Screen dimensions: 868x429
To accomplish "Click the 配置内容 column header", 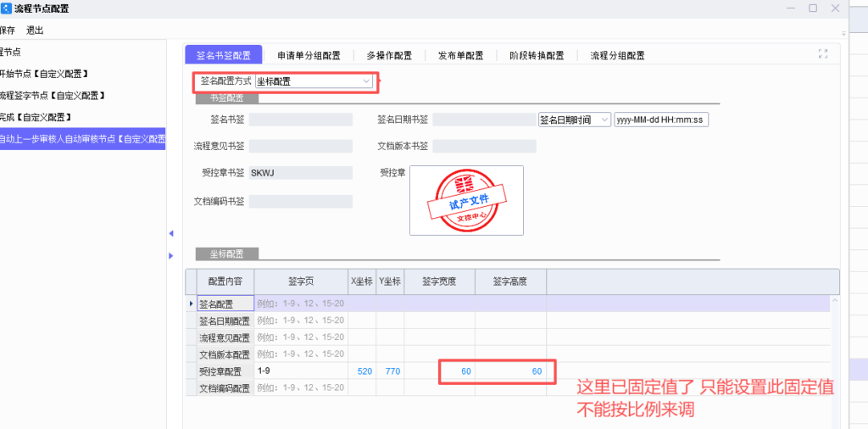I will [225, 281].
